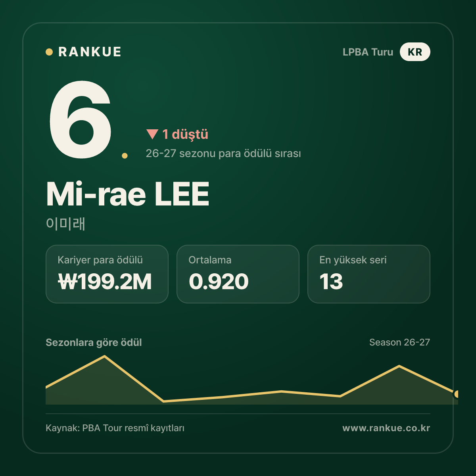Click the 0.920 average value

(x=219, y=282)
